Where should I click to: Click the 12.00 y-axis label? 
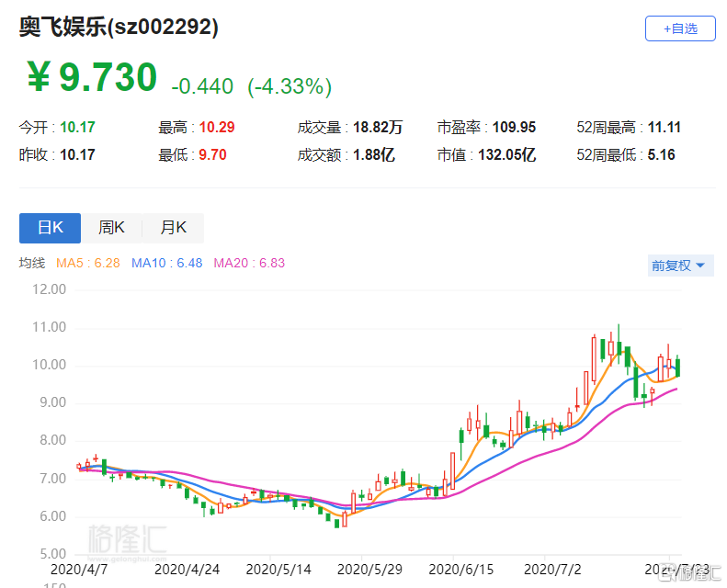pos(49,289)
